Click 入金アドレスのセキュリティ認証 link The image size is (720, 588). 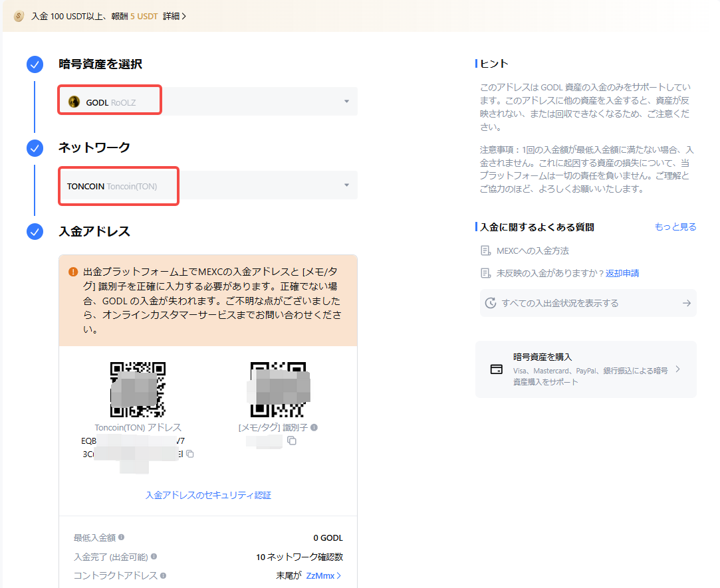(208, 495)
